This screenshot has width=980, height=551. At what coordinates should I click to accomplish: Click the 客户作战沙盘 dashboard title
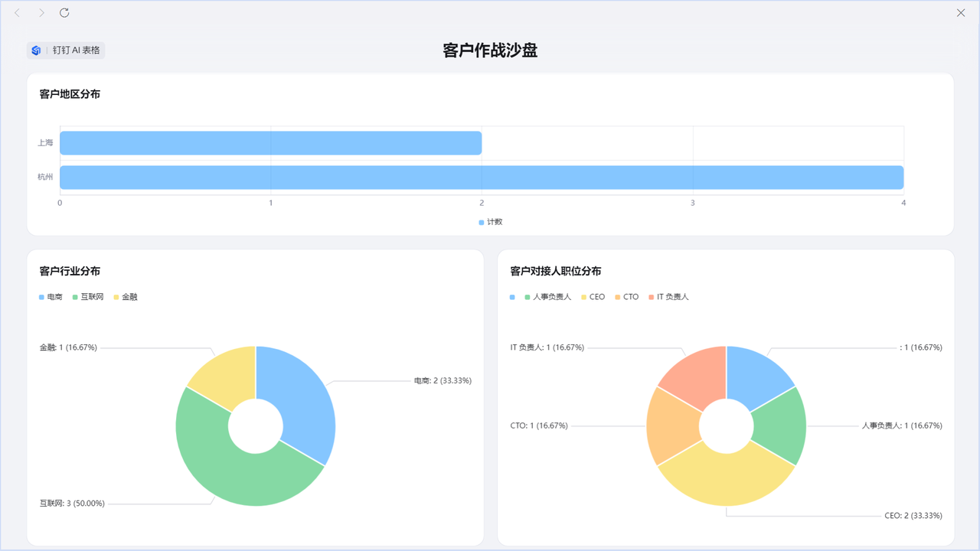490,51
